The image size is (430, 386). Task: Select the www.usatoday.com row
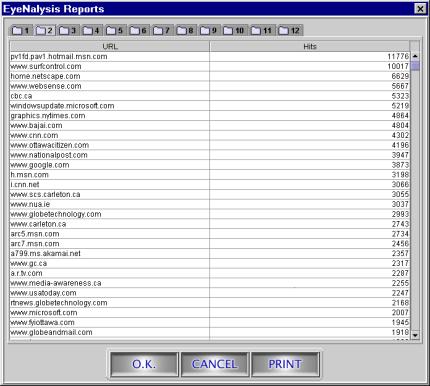point(210,293)
